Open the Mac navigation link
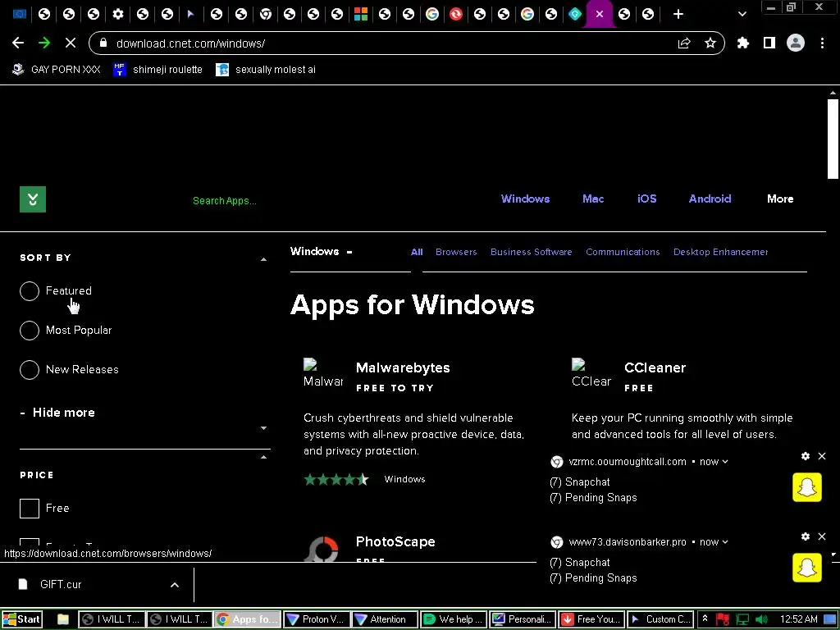Image resolution: width=840 pixels, height=630 pixels. (593, 199)
